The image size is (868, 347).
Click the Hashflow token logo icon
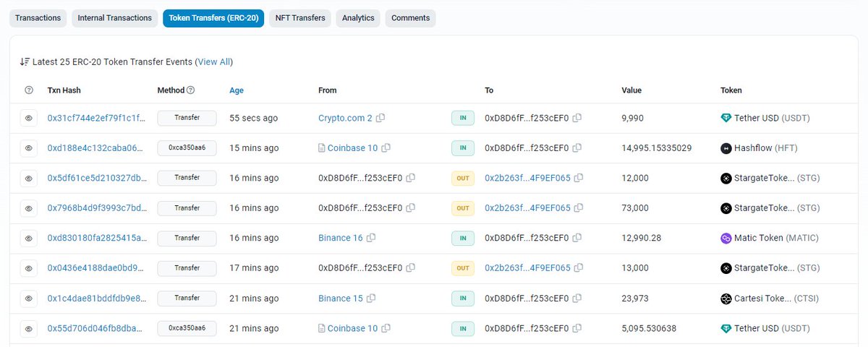tap(726, 148)
